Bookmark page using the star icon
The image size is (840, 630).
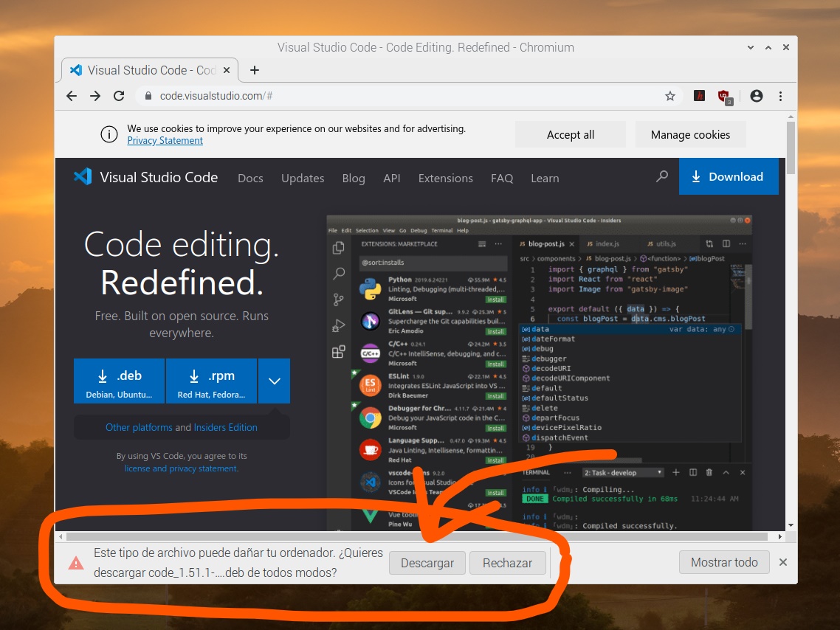(x=670, y=96)
